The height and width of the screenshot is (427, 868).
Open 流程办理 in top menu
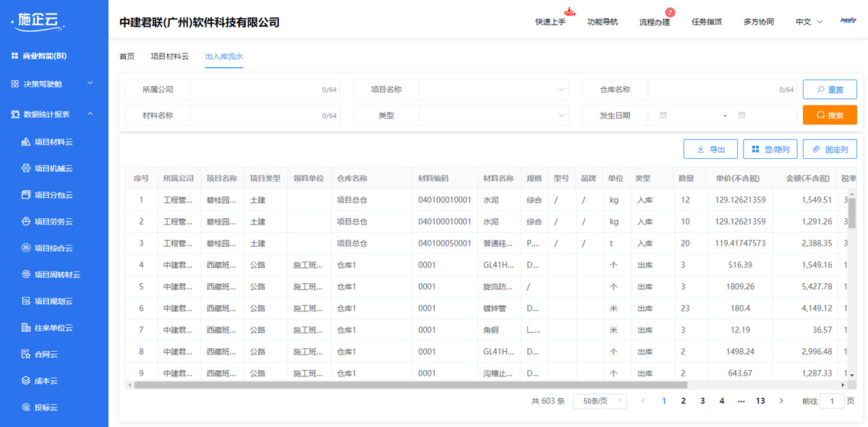(655, 22)
